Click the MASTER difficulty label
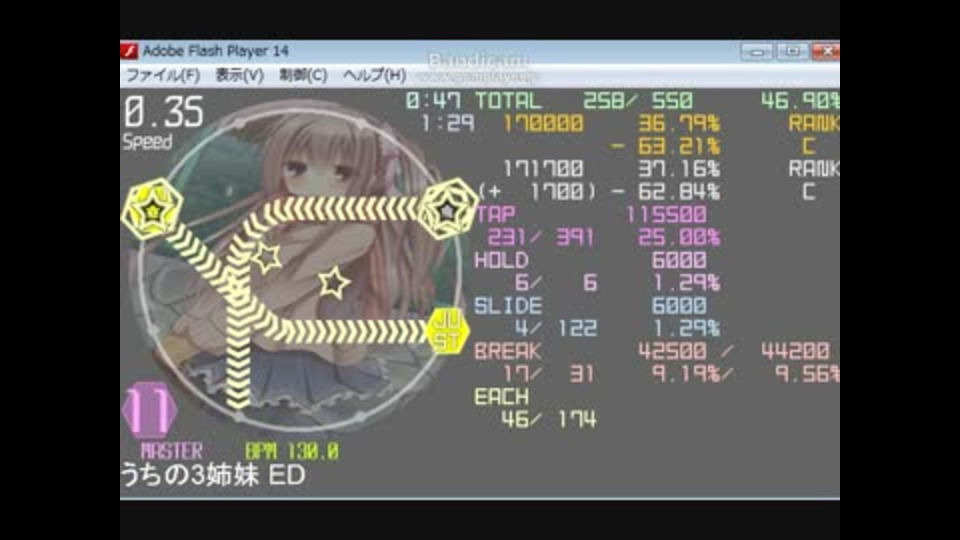960x540 pixels. (x=171, y=452)
